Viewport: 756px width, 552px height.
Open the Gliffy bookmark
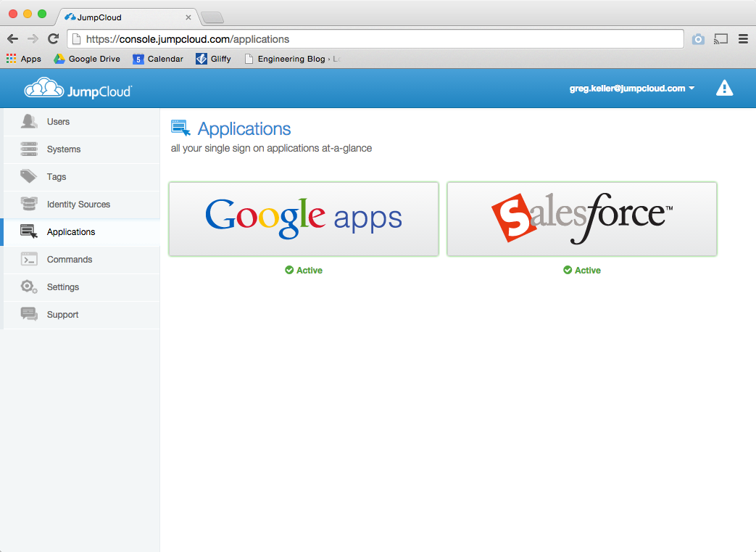tap(214, 59)
